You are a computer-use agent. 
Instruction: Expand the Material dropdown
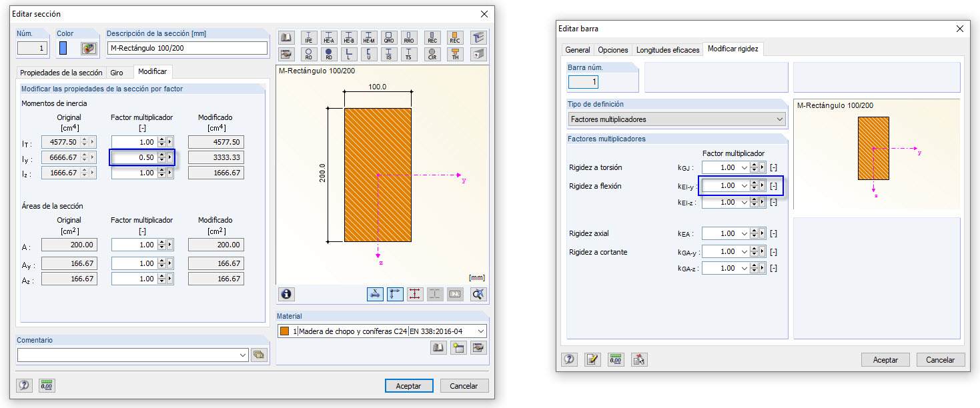tap(482, 331)
